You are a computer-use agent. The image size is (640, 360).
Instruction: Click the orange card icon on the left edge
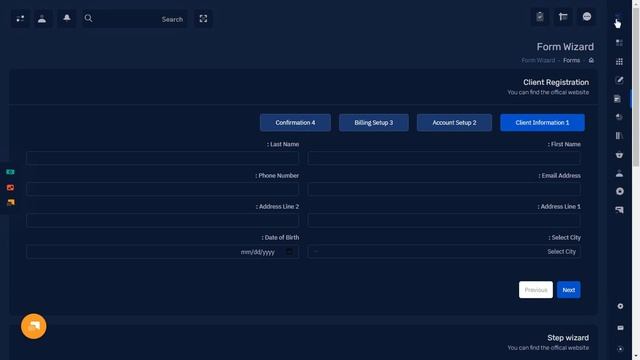[10, 202]
